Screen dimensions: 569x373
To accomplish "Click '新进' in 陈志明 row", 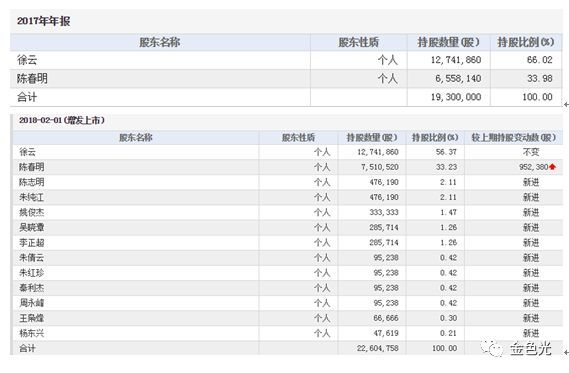I will (531, 182).
